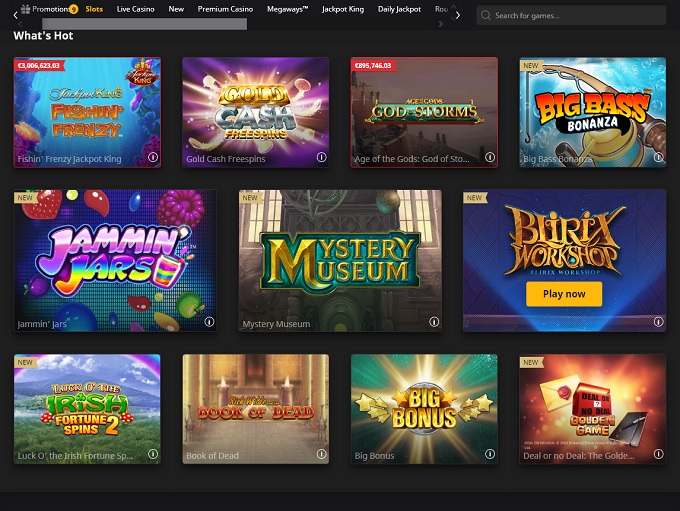680x511 pixels.
Task: Open info icon on Book of Dead
Action: point(321,454)
